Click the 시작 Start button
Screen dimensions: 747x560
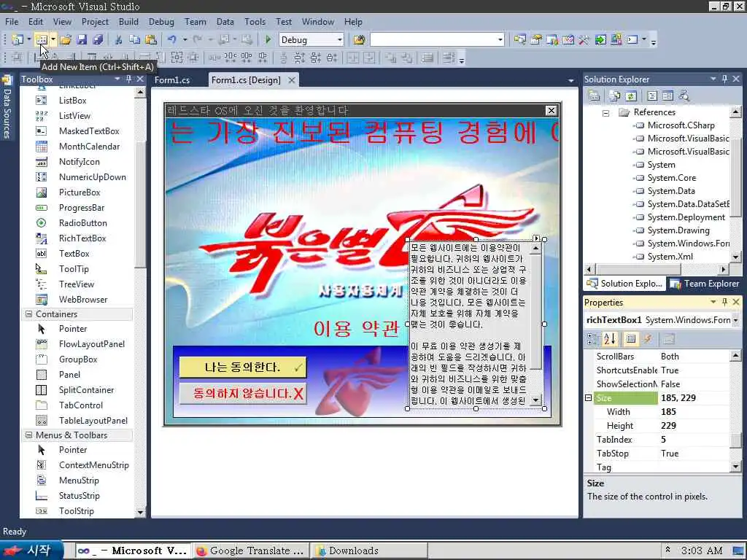pos(31,550)
